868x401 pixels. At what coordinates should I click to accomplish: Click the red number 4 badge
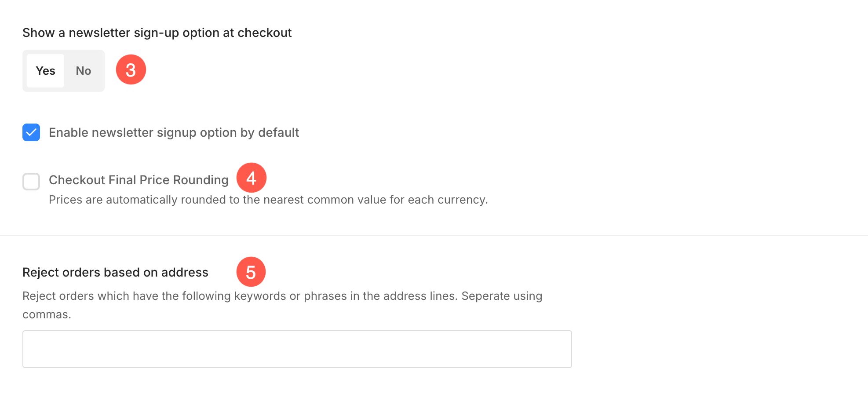pos(251,178)
